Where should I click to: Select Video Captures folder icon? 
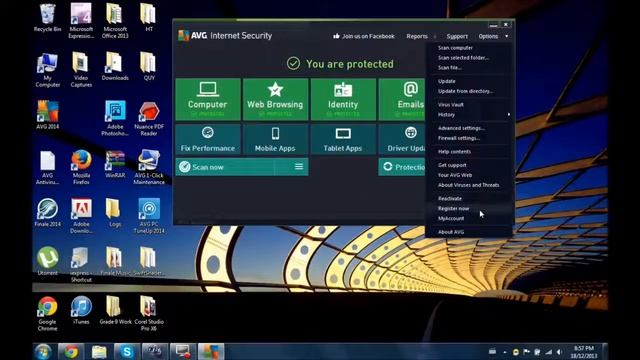81,70
